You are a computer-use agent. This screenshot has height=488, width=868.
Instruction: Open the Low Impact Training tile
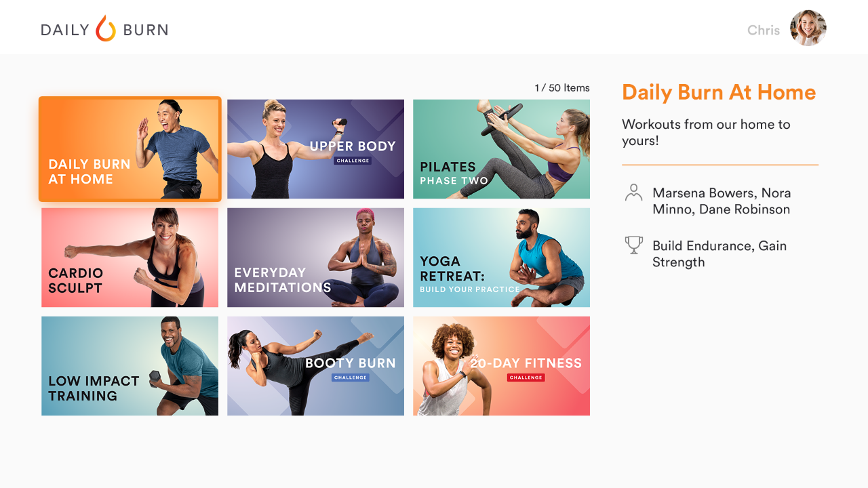(130, 366)
